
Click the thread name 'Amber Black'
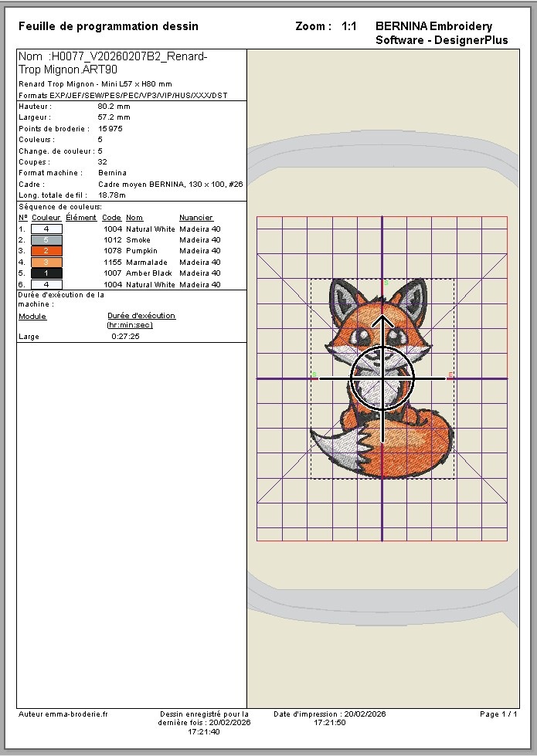[x=149, y=273]
